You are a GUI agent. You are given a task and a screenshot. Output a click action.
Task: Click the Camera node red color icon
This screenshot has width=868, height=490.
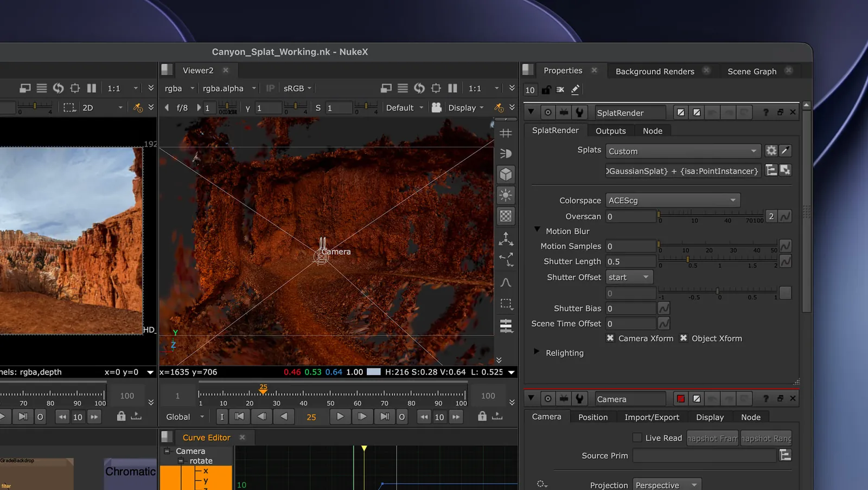pos(680,399)
